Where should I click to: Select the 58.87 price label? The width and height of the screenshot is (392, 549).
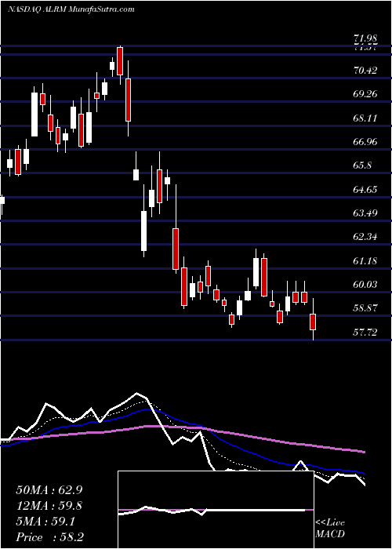(366, 308)
